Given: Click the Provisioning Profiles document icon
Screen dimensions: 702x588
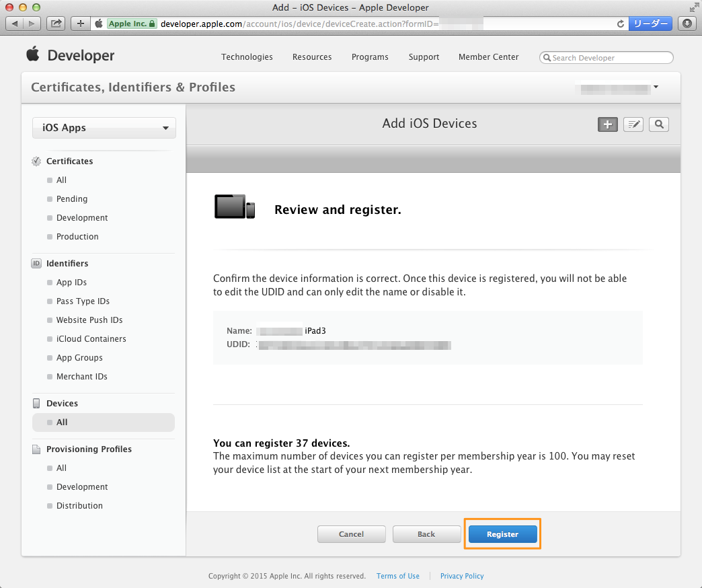Looking at the screenshot, I should [x=36, y=449].
